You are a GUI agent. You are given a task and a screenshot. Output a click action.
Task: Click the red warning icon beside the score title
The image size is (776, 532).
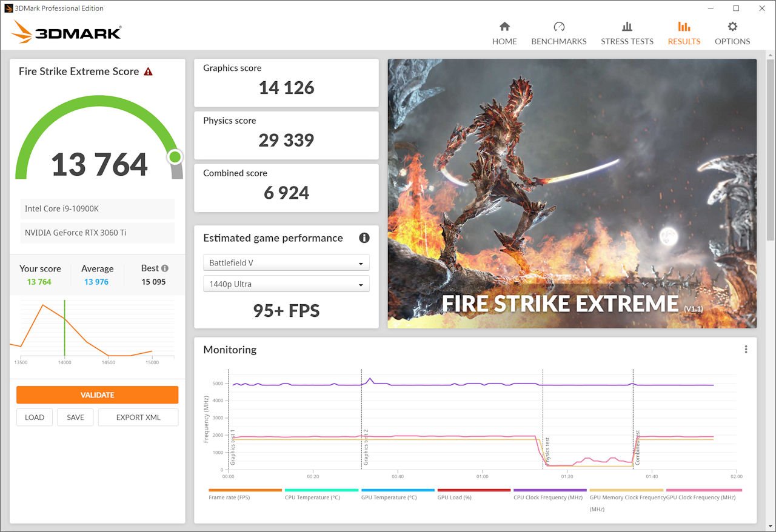(148, 71)
